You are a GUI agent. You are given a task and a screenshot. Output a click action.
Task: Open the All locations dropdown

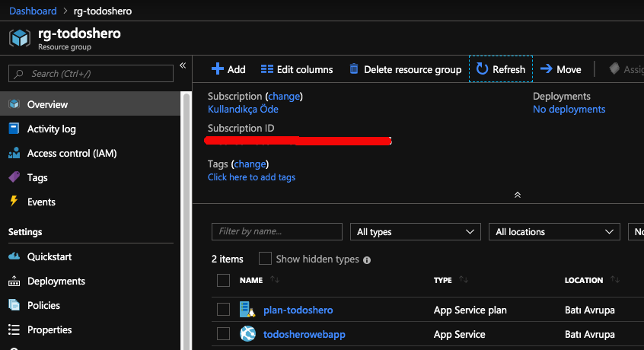click(x=554, y=232)
